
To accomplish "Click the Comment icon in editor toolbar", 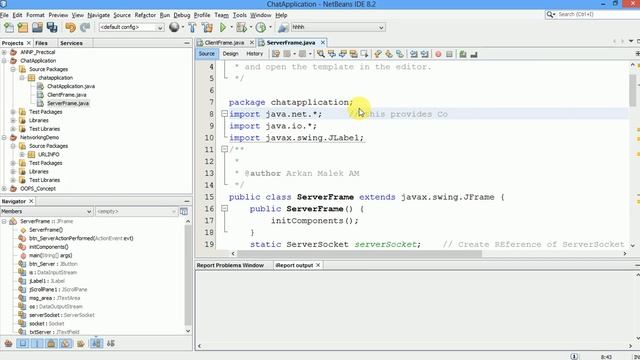I will [x=462, y=54].
